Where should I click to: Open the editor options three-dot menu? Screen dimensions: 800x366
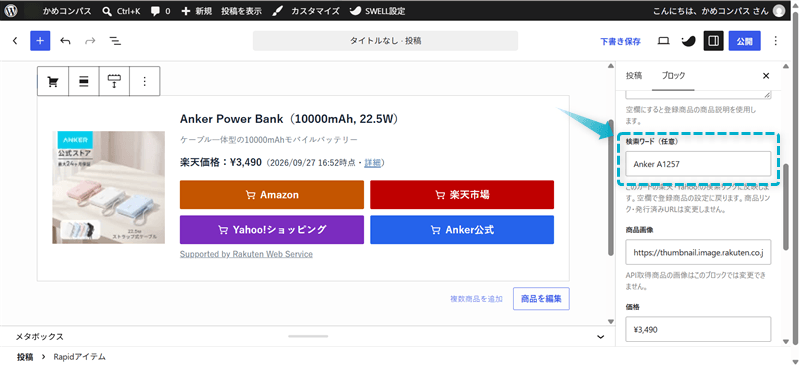pos(776,41)
